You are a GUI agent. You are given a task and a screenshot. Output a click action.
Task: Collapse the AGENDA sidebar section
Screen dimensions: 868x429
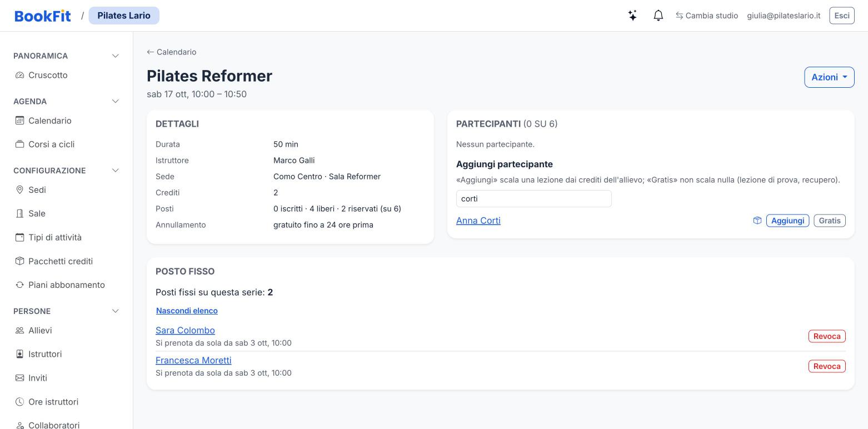[x=116, y=101]
